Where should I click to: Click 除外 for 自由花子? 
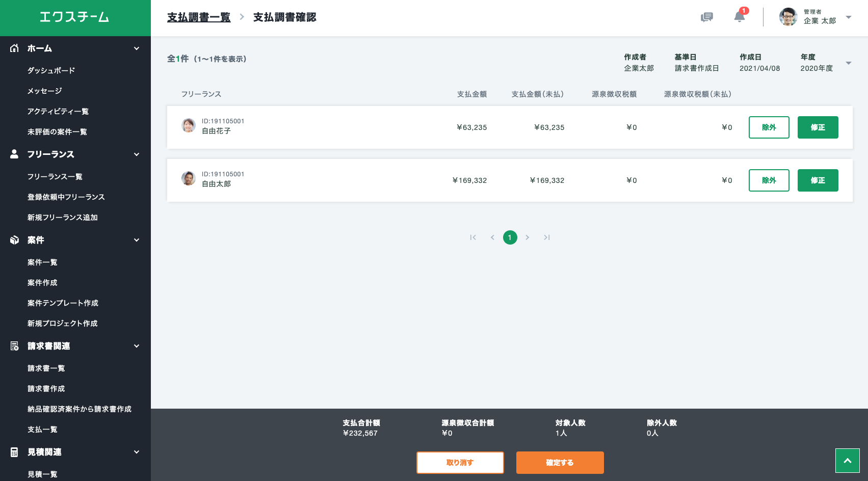[769, 127]
